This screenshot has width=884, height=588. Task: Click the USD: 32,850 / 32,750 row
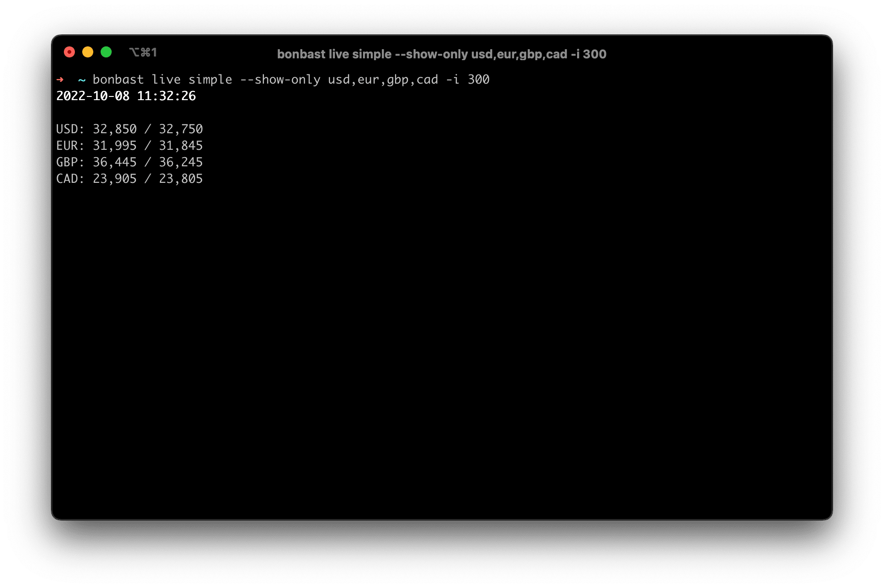click(130, 129)
